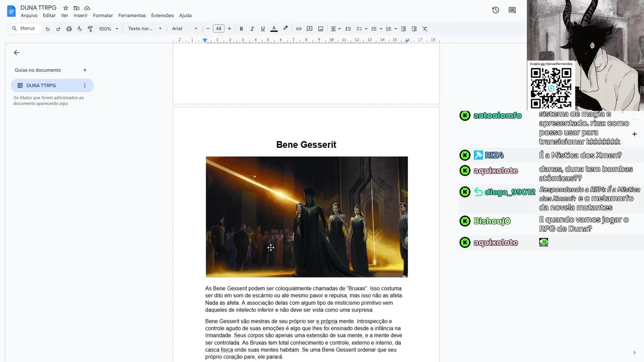644x362 pixels.
Task: Open the Formatar menu
Action: (103, 16)
